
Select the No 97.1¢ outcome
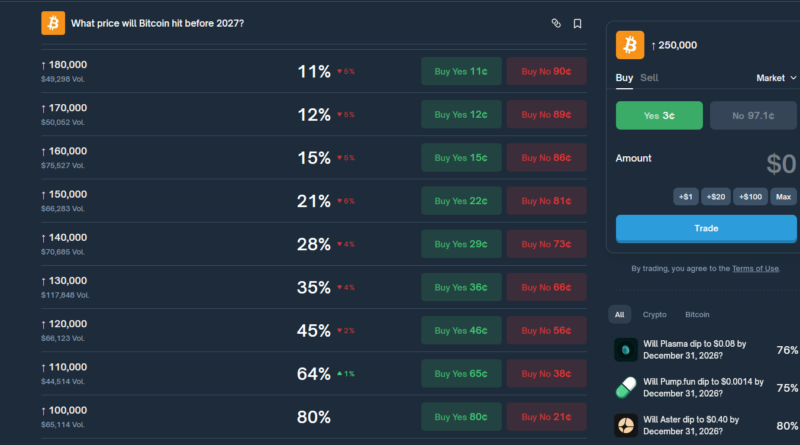pos(754,116)
